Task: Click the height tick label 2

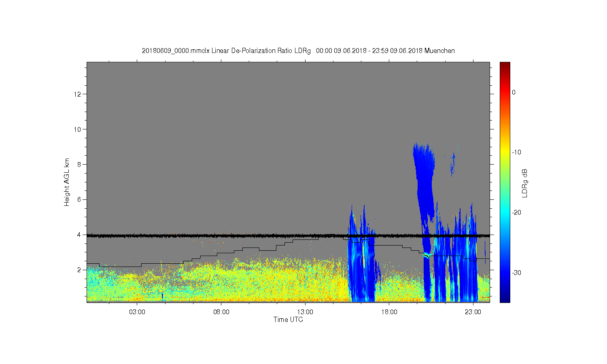Action: coord(79,270)
